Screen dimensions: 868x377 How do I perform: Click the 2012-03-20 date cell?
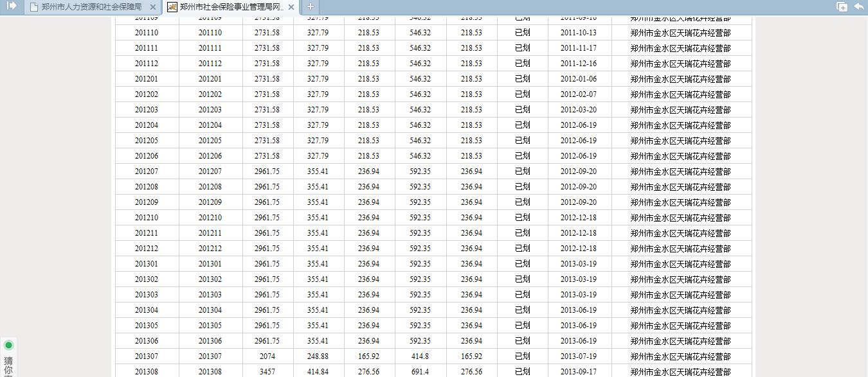(x=578, y=110)
